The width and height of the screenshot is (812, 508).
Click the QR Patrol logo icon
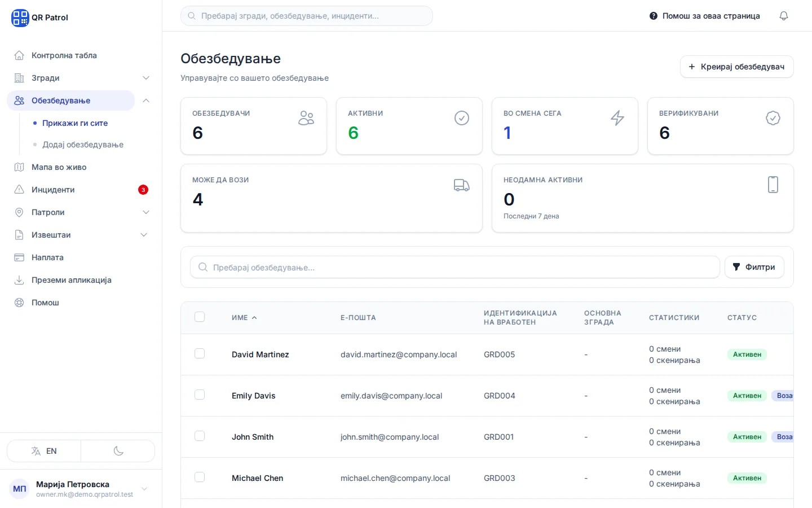point(20,17)
